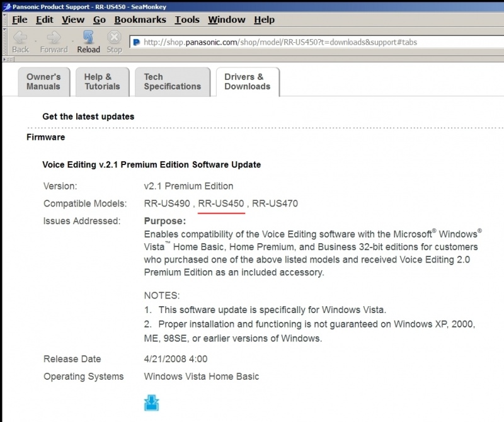Screen dimensions: 504x422
Task: Click the navigation toolbar grippy handle
Action: [x=4, y=42]
